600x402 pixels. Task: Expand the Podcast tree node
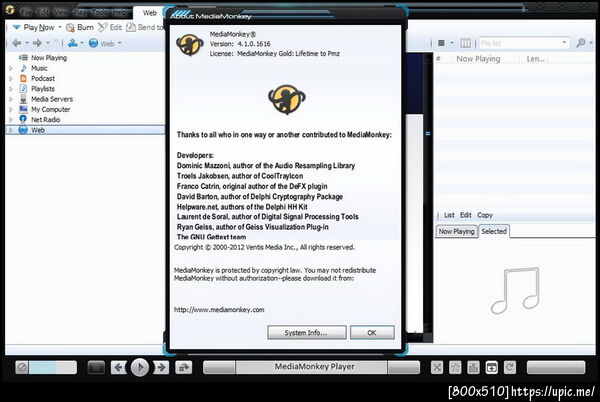pos(11,78)
